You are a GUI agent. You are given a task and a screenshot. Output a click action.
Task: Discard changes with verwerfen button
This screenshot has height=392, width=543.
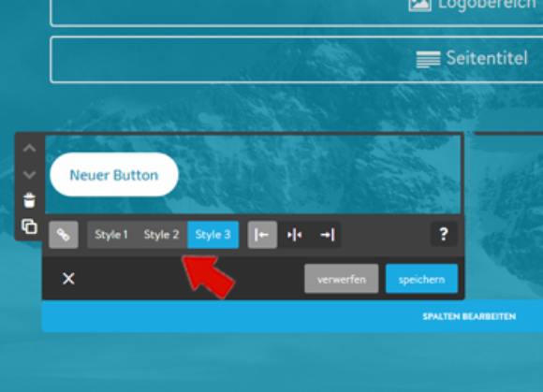[342, 279]
